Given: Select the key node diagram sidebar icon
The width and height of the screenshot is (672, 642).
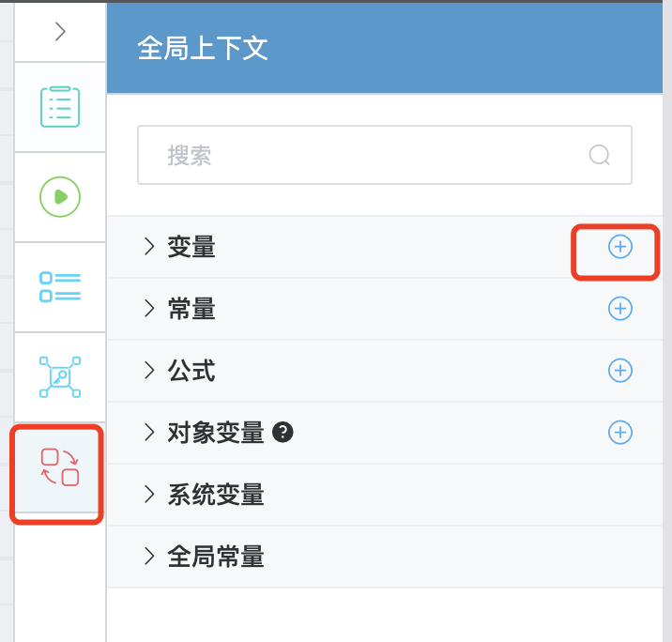Looking at the screenshot, I should (x=60, y=376).
